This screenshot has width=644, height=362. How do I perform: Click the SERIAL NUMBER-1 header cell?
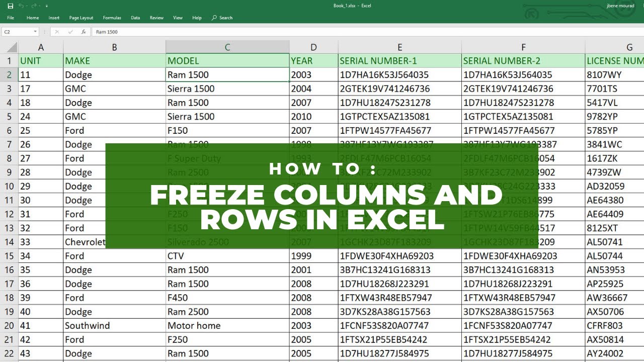click(399, 61)
